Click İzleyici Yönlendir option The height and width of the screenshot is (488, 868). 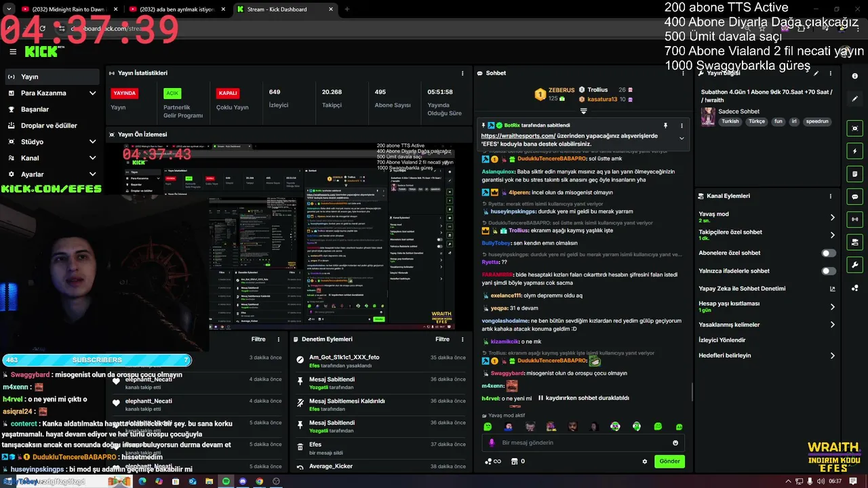[x=722, y=340]
